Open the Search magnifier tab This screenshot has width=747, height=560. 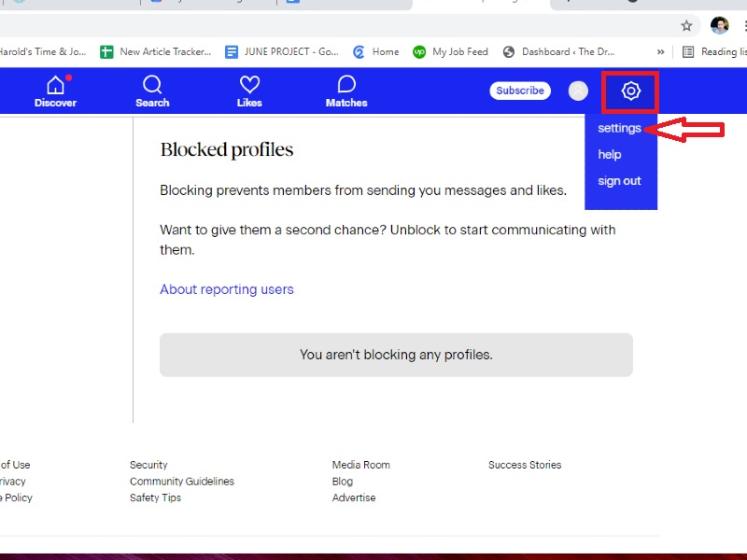[152, 91]
